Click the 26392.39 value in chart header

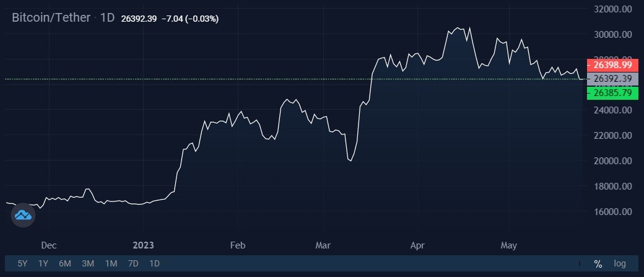(139, 19)
